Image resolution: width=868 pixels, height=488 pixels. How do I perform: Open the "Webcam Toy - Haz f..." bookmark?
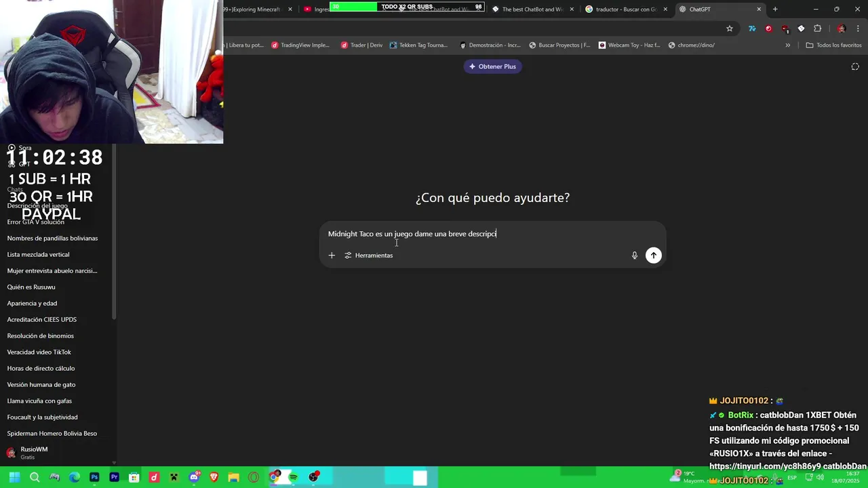pos(629,45)
